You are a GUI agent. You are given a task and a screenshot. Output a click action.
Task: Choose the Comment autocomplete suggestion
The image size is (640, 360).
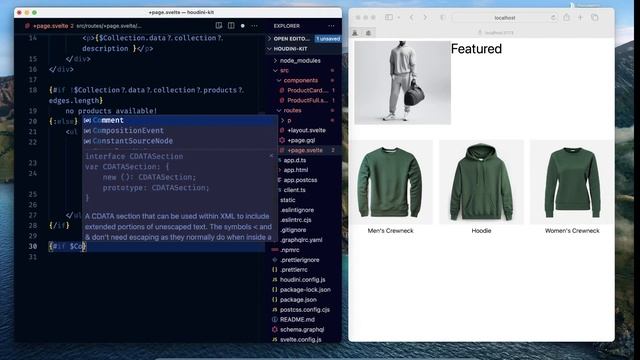click(180, 120)
